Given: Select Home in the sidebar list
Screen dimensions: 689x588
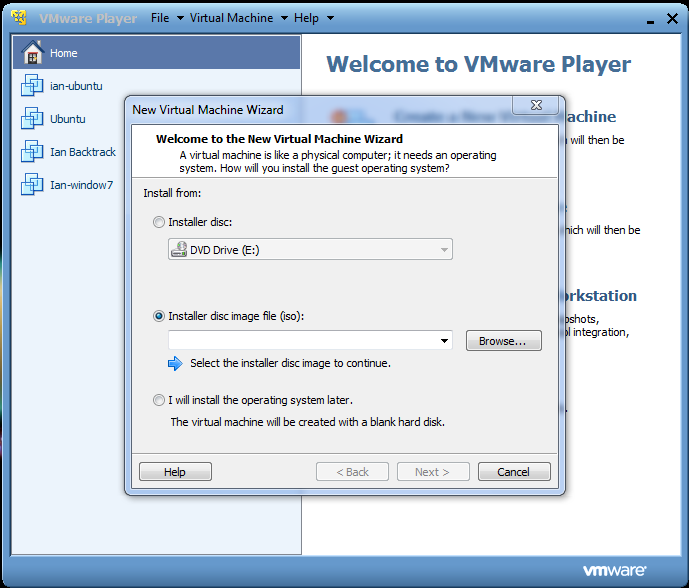Looking at the screenshot, I should pyautogui.click(x=156, y=52).
